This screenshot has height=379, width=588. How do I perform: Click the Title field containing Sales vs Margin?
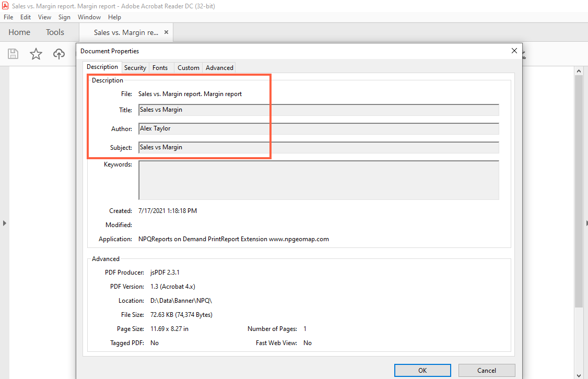click(x=319, y=110)
